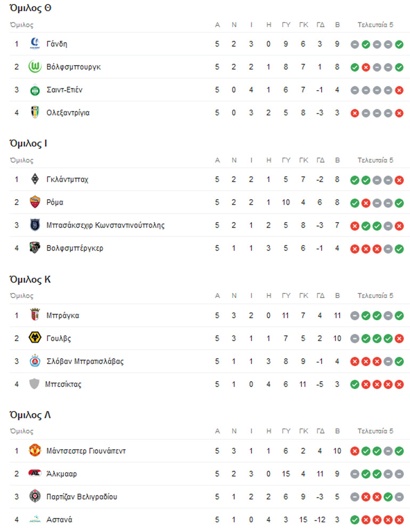Click the Saint-Étienne team crest

[x=35, y=90]
